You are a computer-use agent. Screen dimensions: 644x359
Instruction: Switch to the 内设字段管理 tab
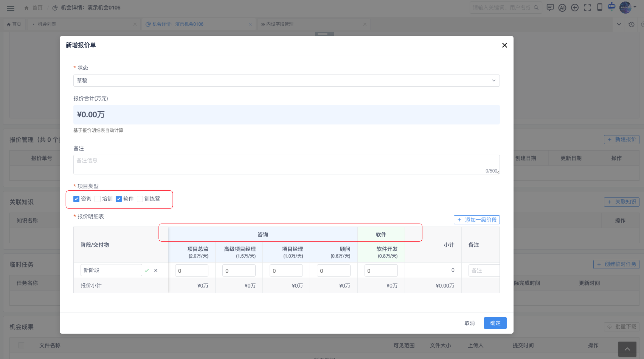pos(279,24)
